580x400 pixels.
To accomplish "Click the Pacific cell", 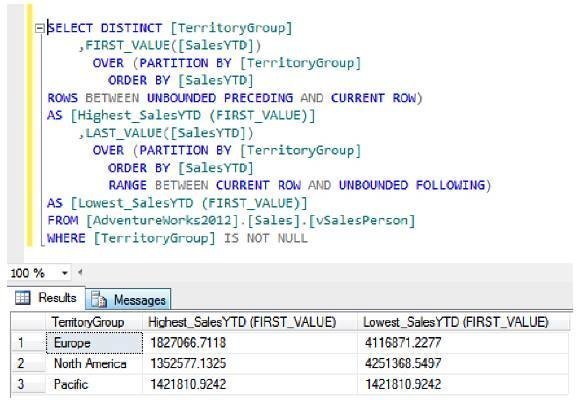I will [x=94, y=384].
